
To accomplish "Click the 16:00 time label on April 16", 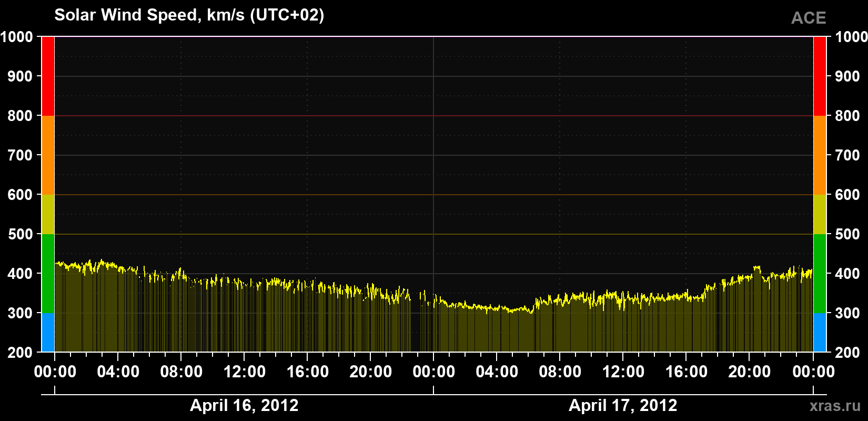I will click(307, 372).
